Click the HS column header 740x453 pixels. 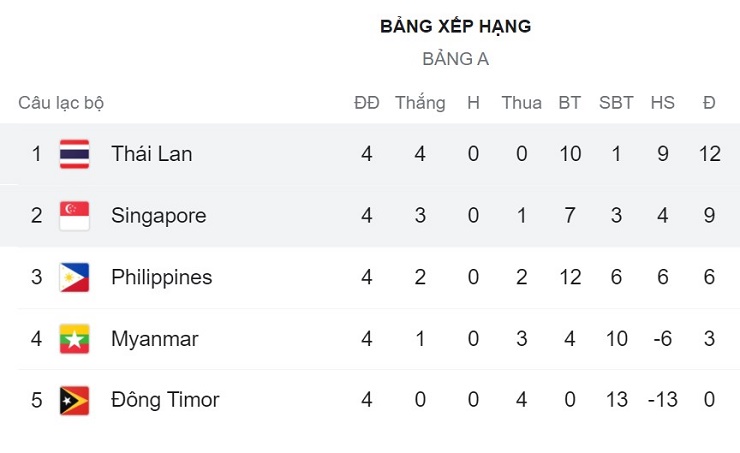[x=662, y=103]
